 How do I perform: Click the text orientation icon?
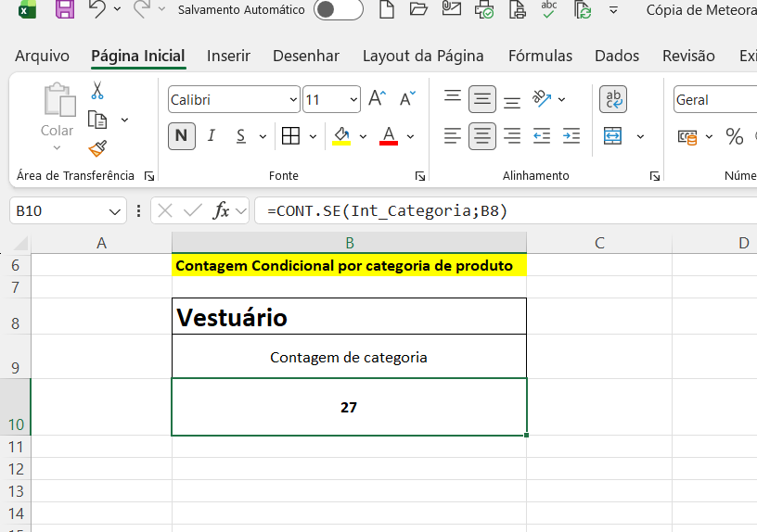coord(542,98)
